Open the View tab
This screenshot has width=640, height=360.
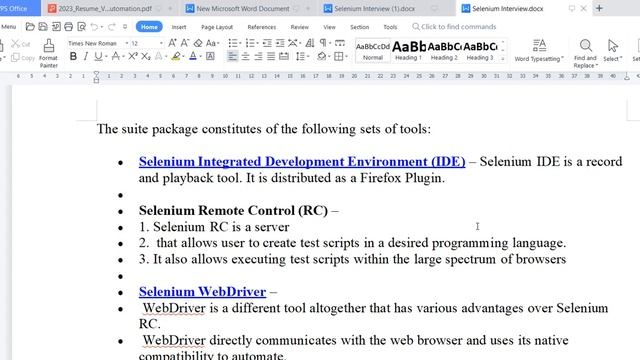coord(329,27)
